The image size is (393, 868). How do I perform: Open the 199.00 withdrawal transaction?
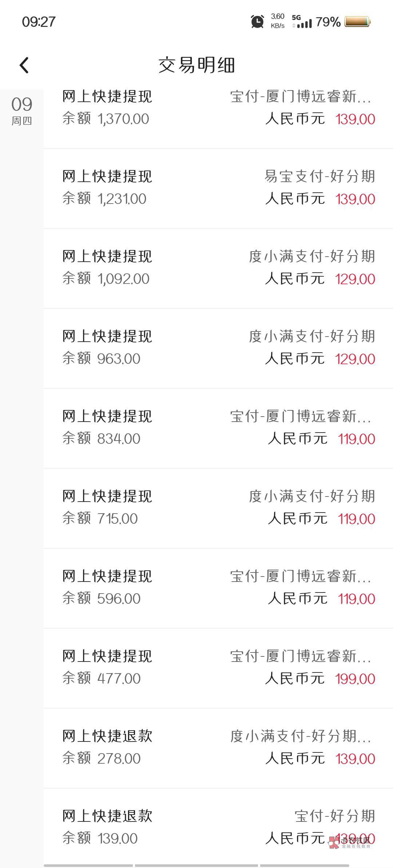[218, 668]
